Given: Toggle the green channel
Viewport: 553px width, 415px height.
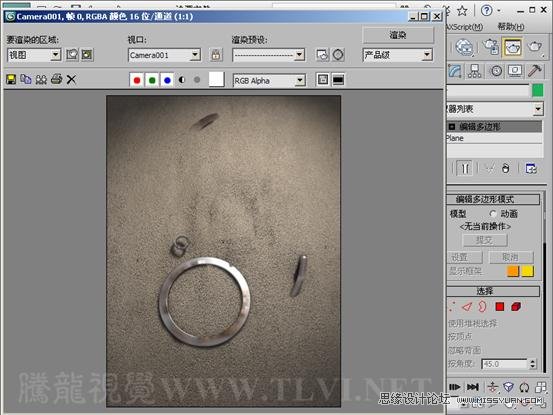Looking at the screenshot, I should click(152, 80).
